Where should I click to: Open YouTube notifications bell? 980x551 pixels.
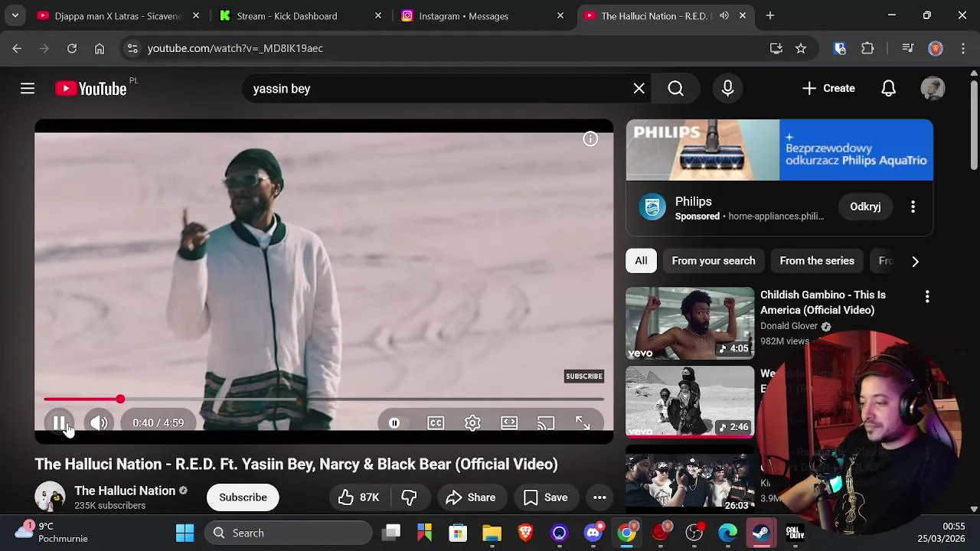(x=888, y=89)
